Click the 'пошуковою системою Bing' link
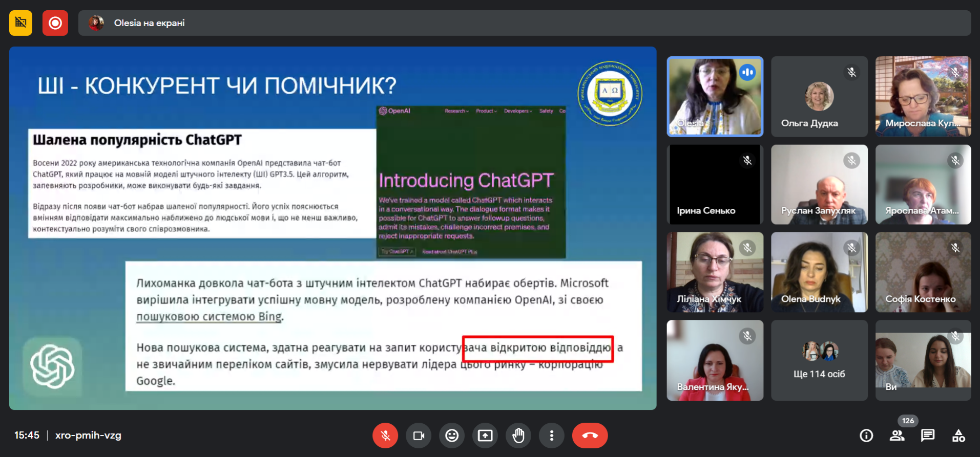This screenshot has width=980, height=457. (209, 317)
